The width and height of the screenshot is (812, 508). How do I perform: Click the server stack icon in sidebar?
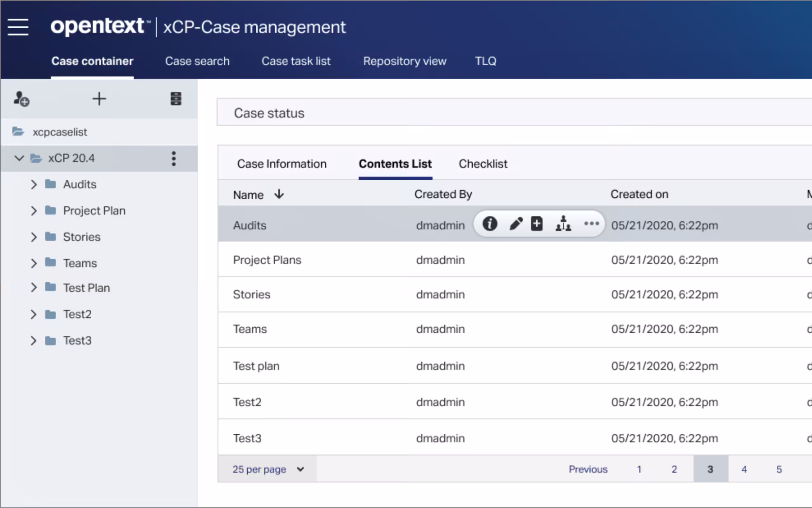176,99
